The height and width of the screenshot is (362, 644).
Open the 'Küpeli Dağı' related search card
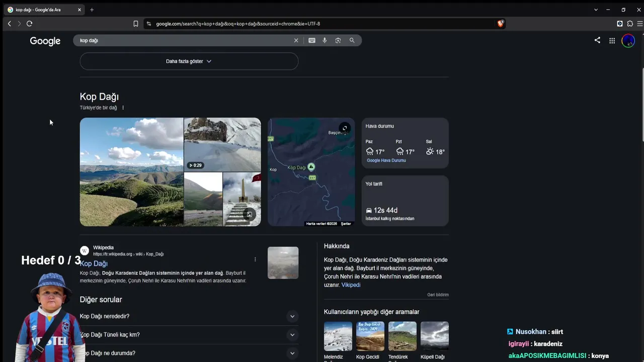pyautogui.click(x=435, y=341)
